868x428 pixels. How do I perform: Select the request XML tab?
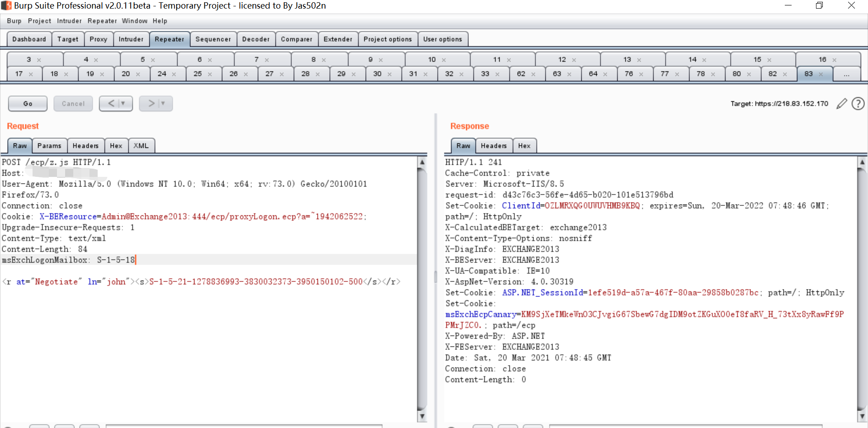[x=141, y=146]
